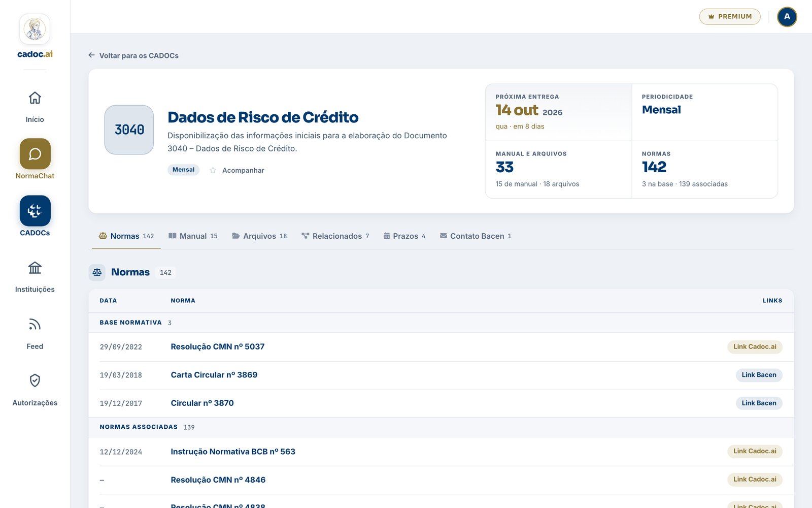Open Link Bacen for Carta Circular 3869
The image size is (812, 508).
pyautogui.click(x=759, y=375)
